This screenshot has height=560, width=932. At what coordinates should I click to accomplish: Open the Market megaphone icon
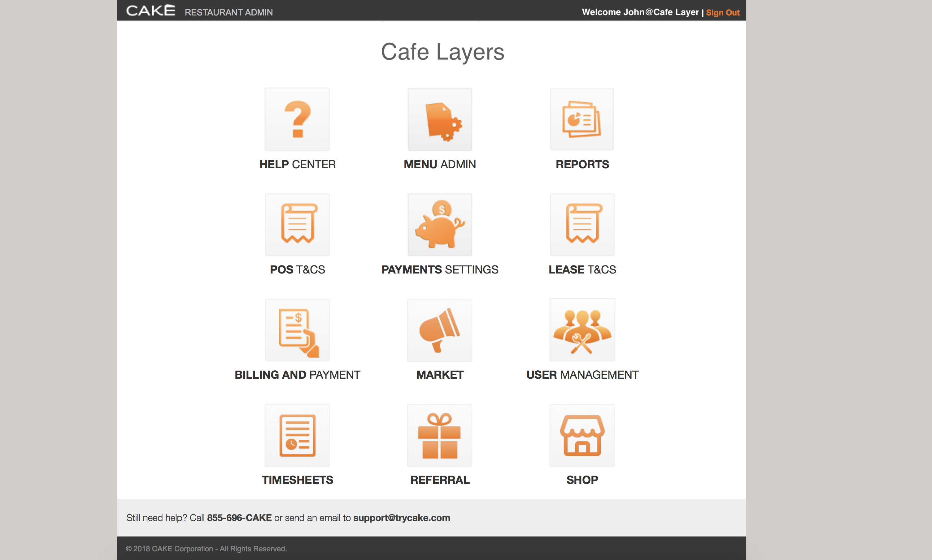point(440,330)
